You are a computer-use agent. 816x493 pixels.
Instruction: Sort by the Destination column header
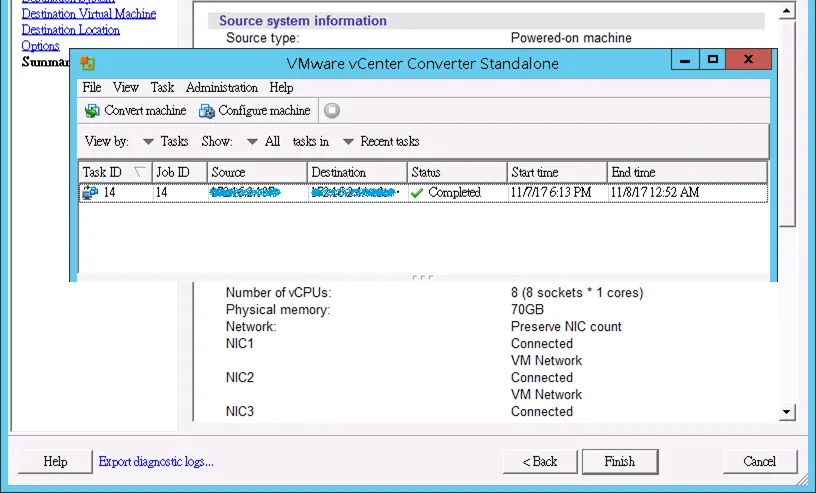click(357, 172)
